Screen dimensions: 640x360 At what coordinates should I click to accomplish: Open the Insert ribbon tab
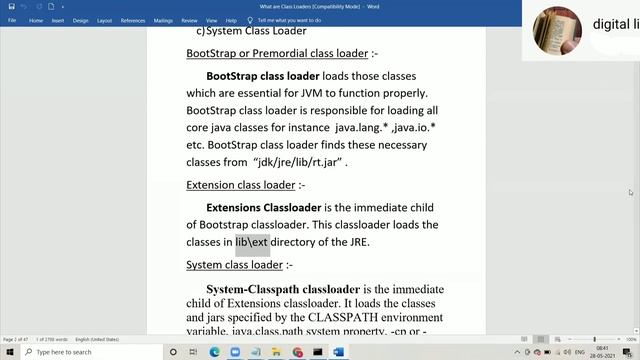(58, 20)
